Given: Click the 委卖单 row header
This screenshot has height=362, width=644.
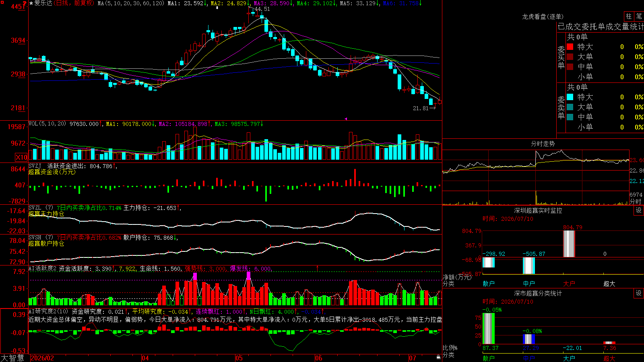Looking at the screenshot, I should tap(561, 108).
